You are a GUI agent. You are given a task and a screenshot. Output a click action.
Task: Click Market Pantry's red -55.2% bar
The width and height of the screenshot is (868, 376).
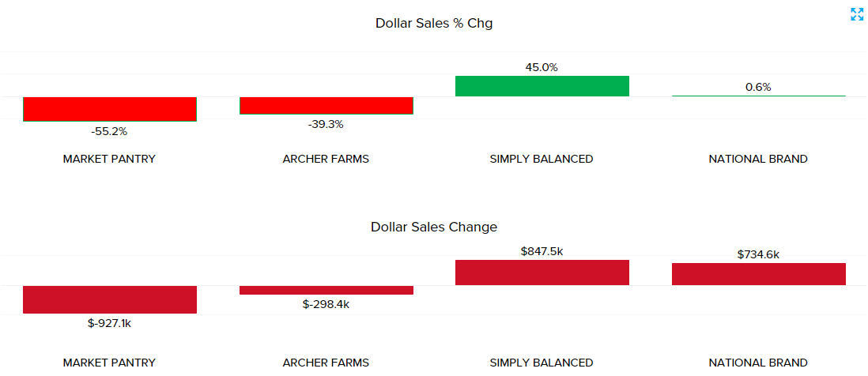pos(109,109)
